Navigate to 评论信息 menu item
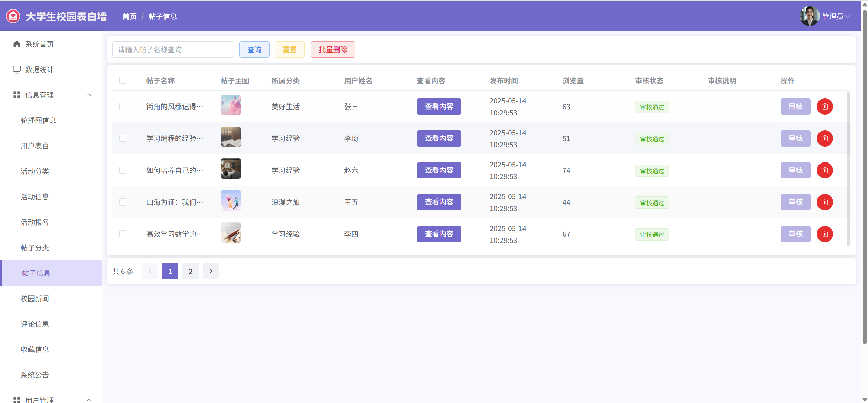The height and width of the screenshot is (403, 868). click(35, 324)
